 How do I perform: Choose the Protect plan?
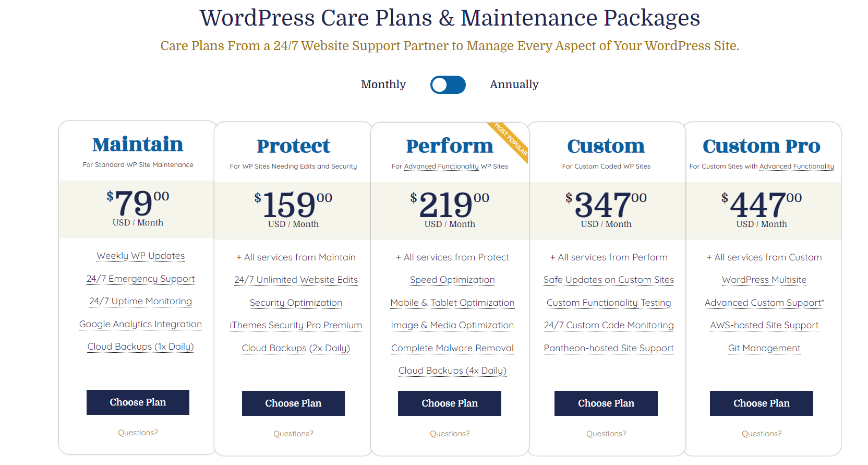point(293,403)
